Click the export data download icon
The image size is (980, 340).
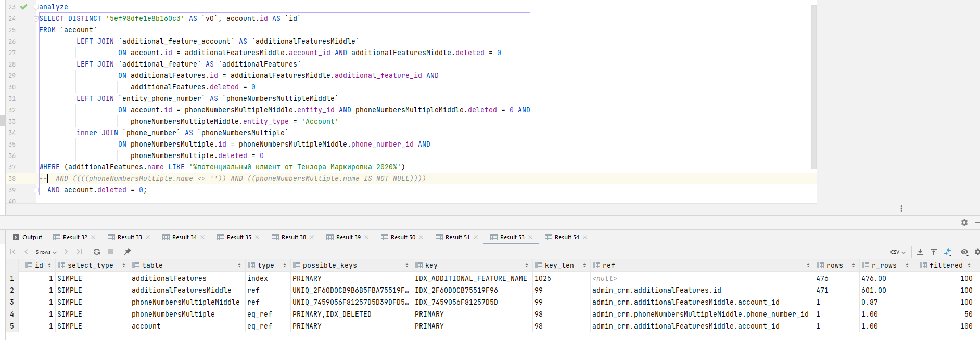click(920, 252)
